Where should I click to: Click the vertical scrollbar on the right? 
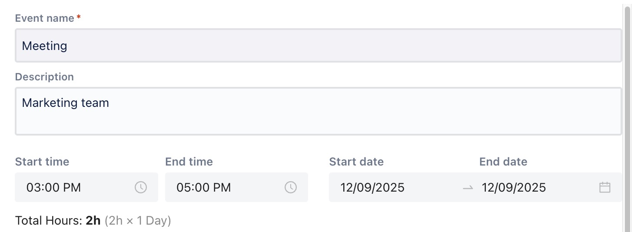pyautogui.click(x=627, y=117)
